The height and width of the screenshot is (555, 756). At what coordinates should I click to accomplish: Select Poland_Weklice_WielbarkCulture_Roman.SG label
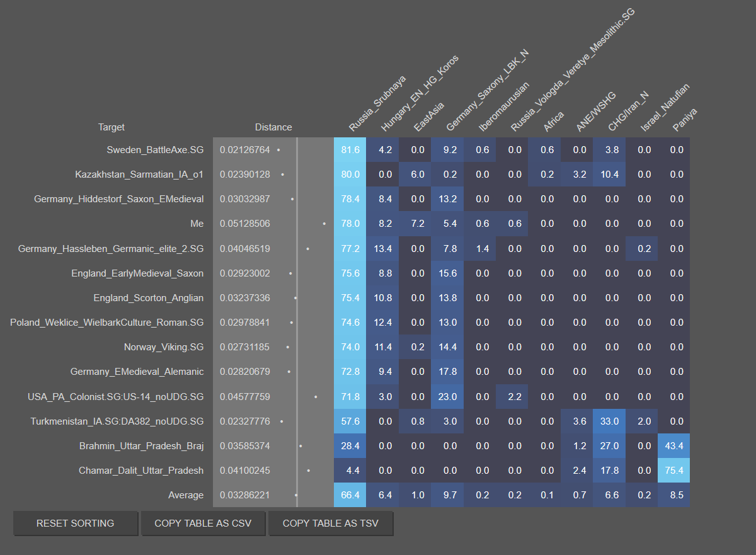(107, 323)
